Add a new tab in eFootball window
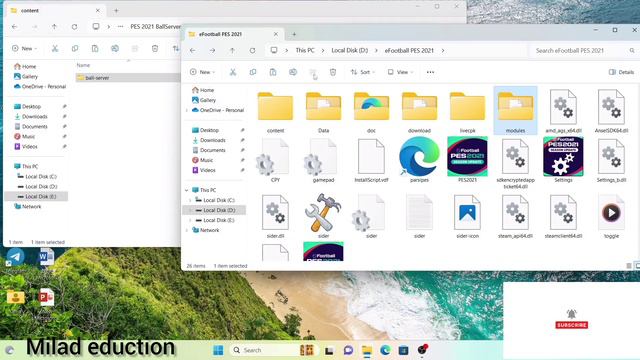 (x=294, y=35)
